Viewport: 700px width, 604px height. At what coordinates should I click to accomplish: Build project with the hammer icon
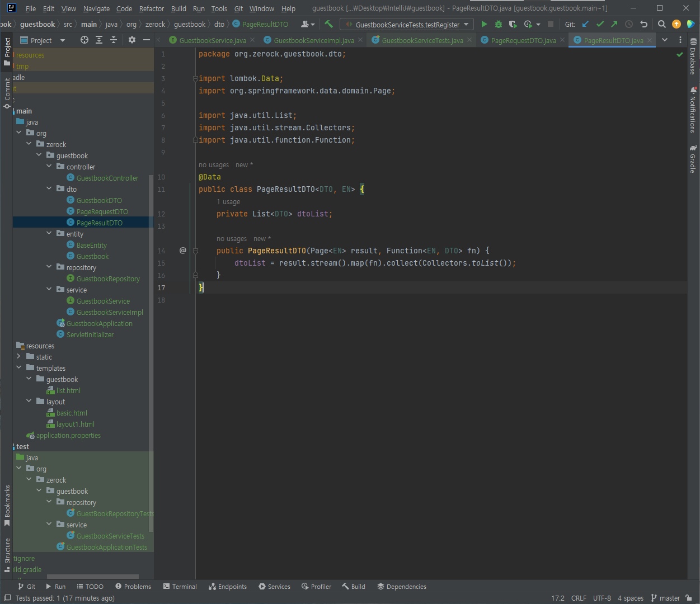pyautogui.click(x=328, y=24)
